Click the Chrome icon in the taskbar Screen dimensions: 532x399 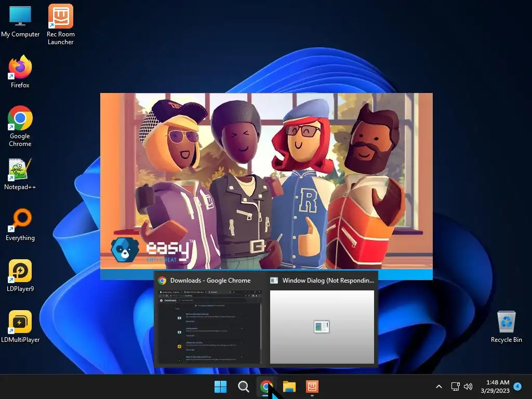pos(267,387)
